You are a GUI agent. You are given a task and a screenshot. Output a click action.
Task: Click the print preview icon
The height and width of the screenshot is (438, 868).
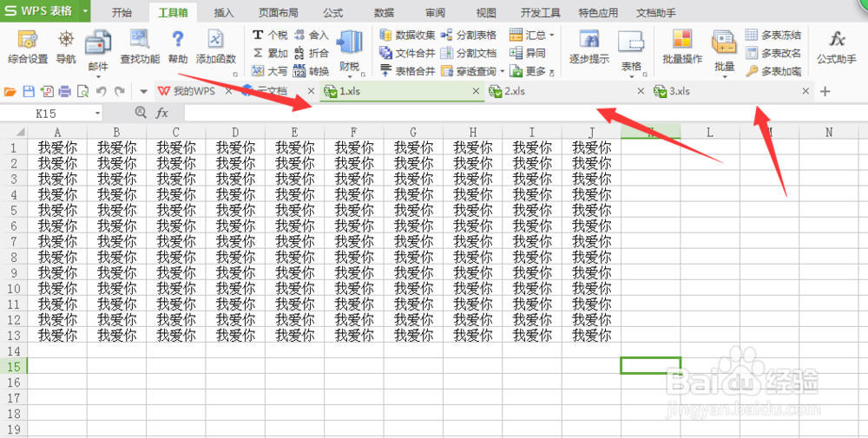click(82, 91)
